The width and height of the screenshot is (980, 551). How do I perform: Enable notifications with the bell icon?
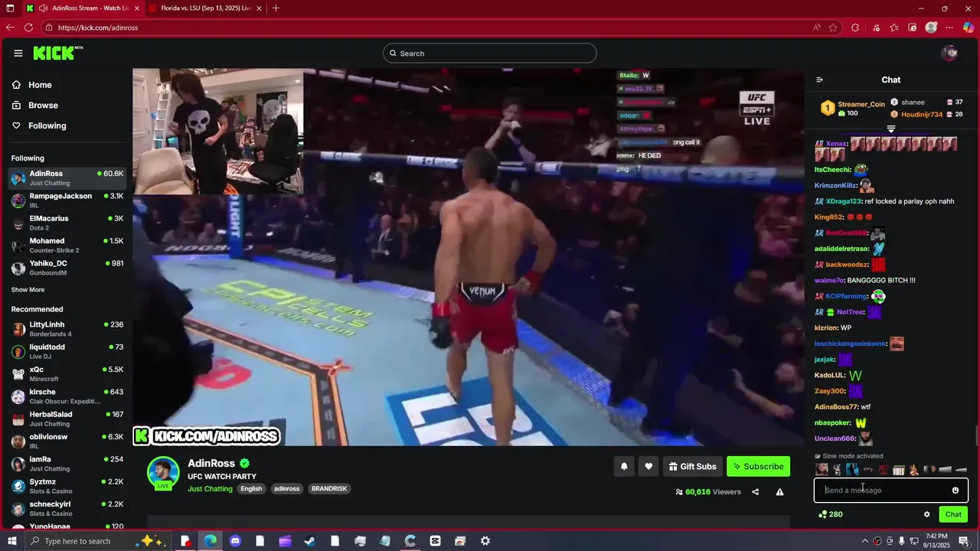624,467
